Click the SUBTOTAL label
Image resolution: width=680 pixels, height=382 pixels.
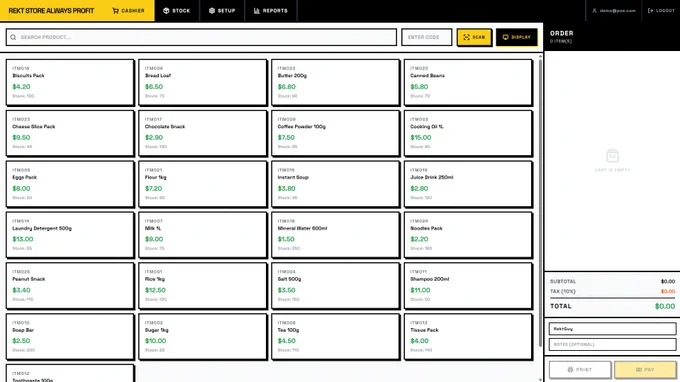563,281
